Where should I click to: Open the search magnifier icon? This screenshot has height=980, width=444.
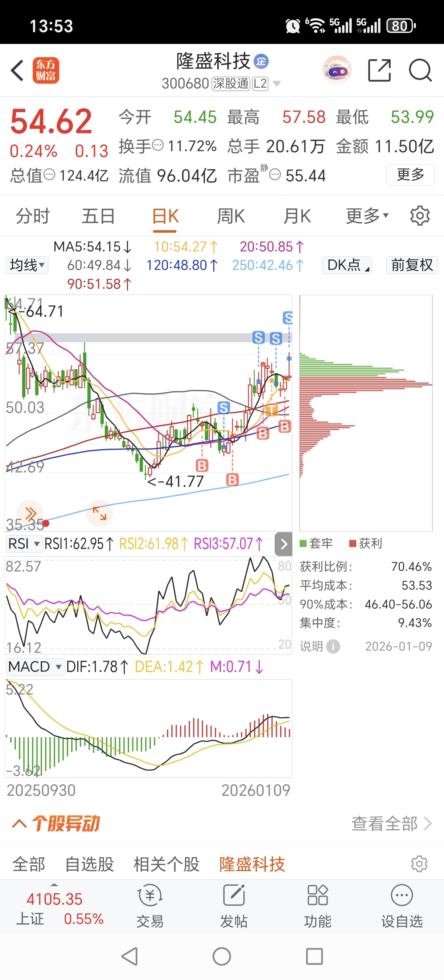coord(420,70)
